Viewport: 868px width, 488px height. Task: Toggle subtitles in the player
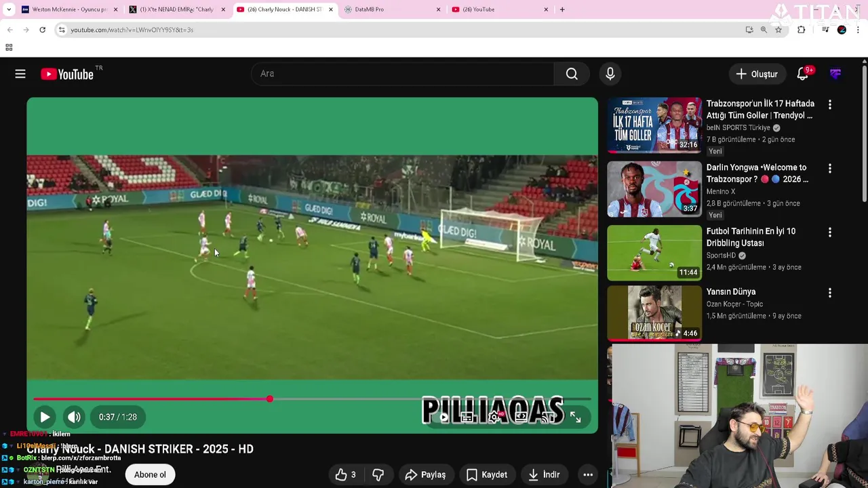(x=467, y=418)
